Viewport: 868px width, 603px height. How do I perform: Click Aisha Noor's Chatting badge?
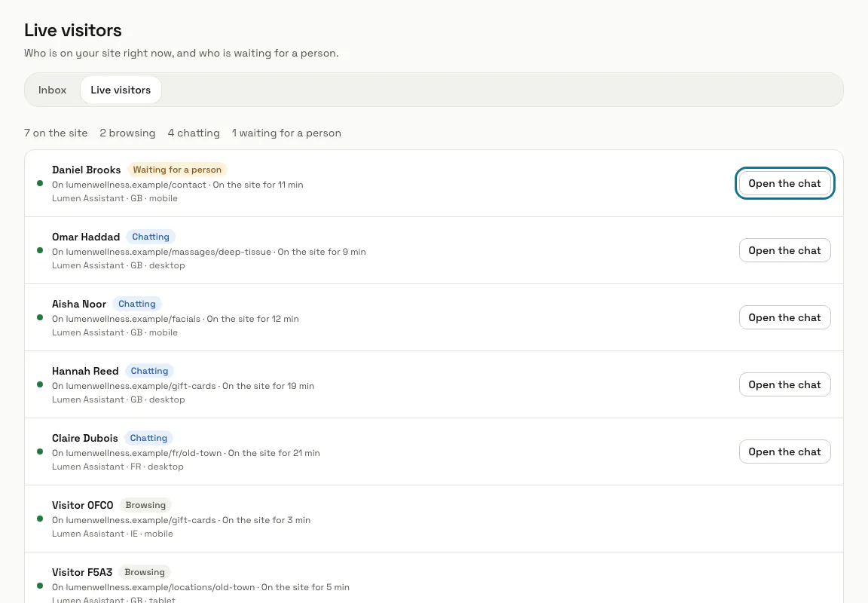point(136,304)
